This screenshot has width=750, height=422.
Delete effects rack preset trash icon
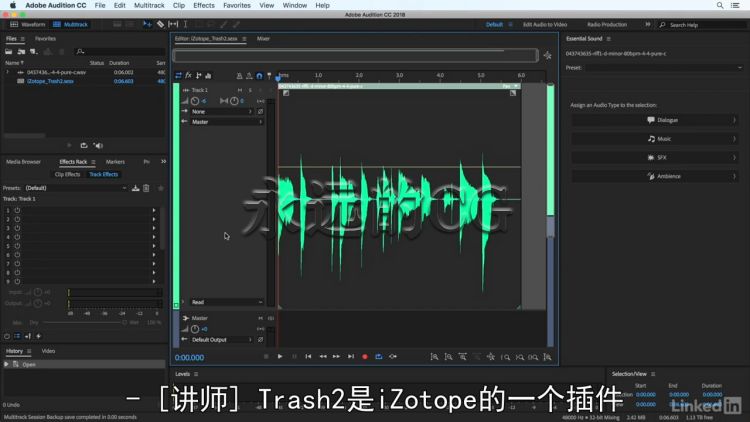click(x=146, y=188)
